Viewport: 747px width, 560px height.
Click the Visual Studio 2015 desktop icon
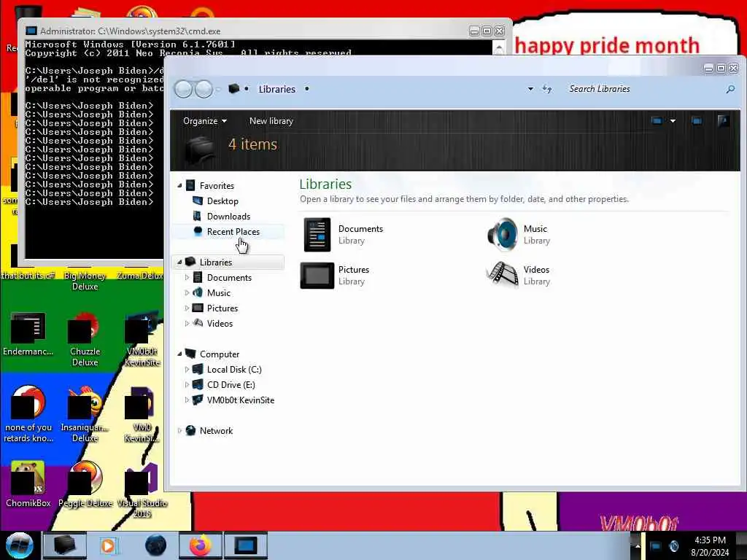(142, 491)
